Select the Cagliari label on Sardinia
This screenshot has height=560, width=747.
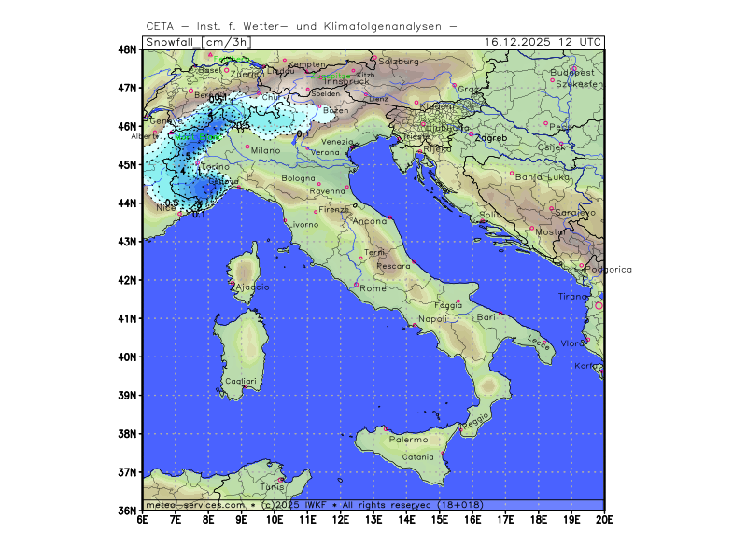240,382
